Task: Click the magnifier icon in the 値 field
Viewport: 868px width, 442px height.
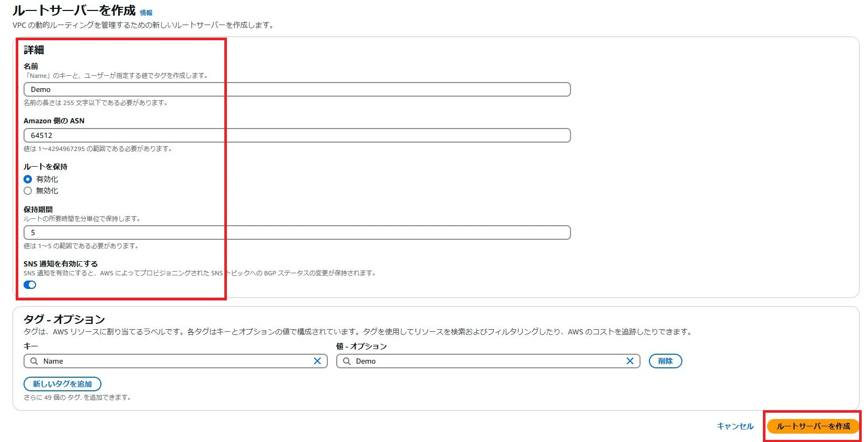Action: 347,361
